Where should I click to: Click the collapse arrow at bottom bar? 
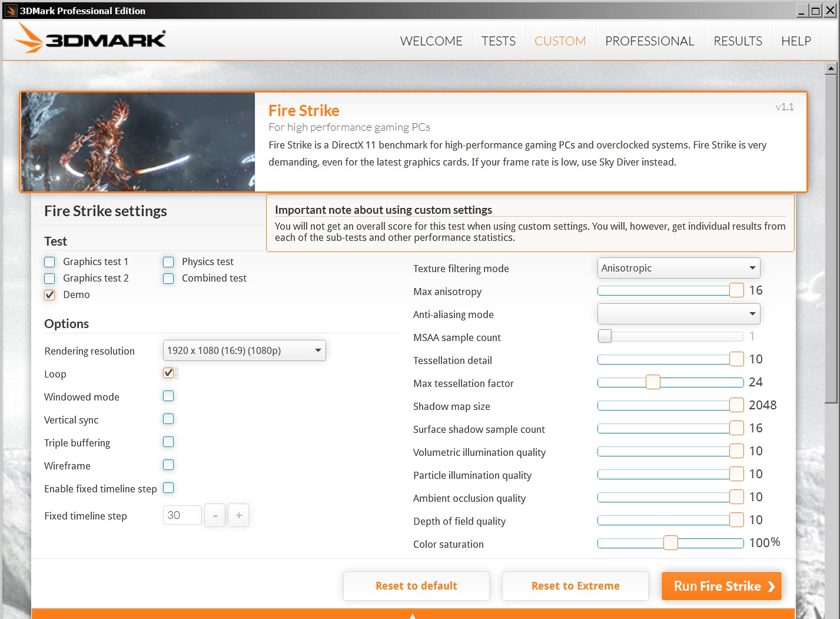click(x=413, y=615)
